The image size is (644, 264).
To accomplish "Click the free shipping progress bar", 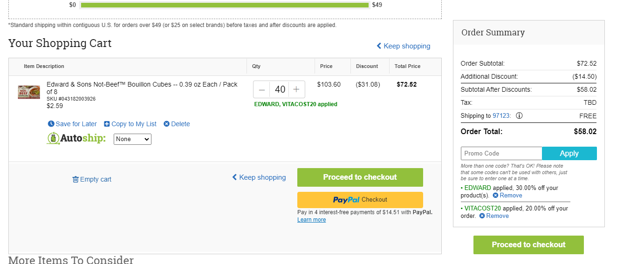I will pyautogui.click(x=225, y=5).
